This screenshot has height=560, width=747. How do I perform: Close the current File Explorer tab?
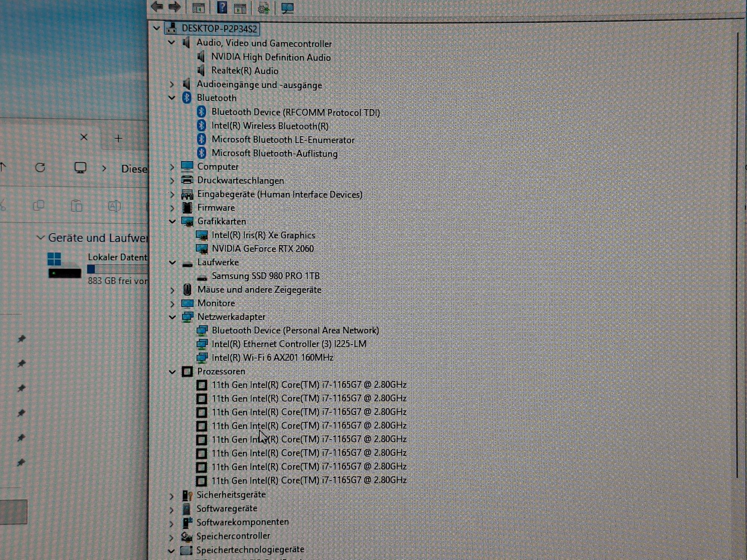pyautogui.click(x=84, y=137)
